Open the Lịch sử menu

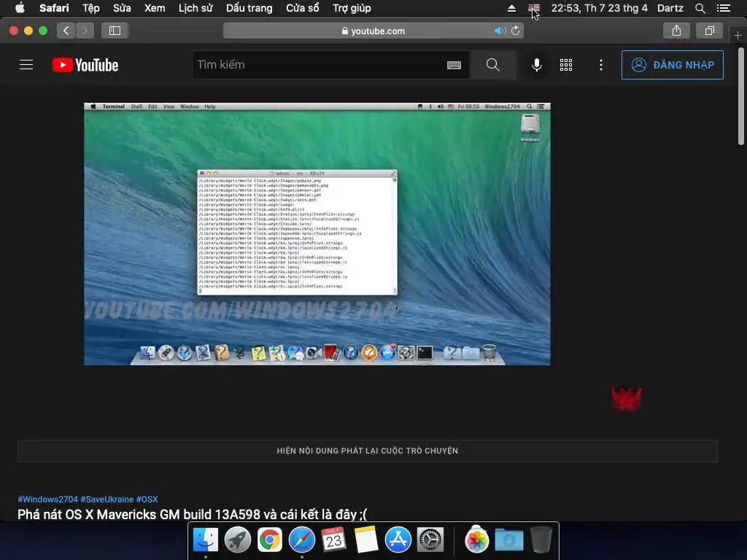[x=196, y=8]
